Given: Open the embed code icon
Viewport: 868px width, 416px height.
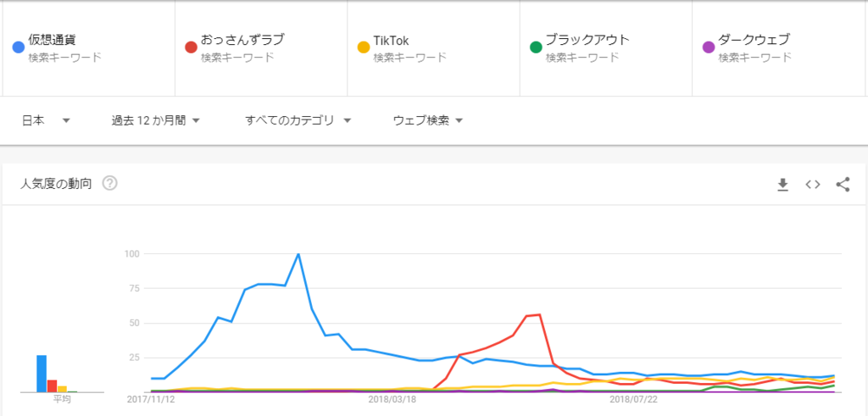Looking at the screenshot, I should point(813,184).
